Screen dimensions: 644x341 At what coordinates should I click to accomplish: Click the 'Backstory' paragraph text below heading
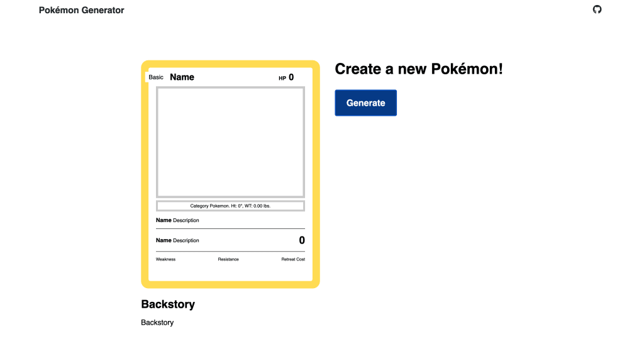tap(157, 323)
